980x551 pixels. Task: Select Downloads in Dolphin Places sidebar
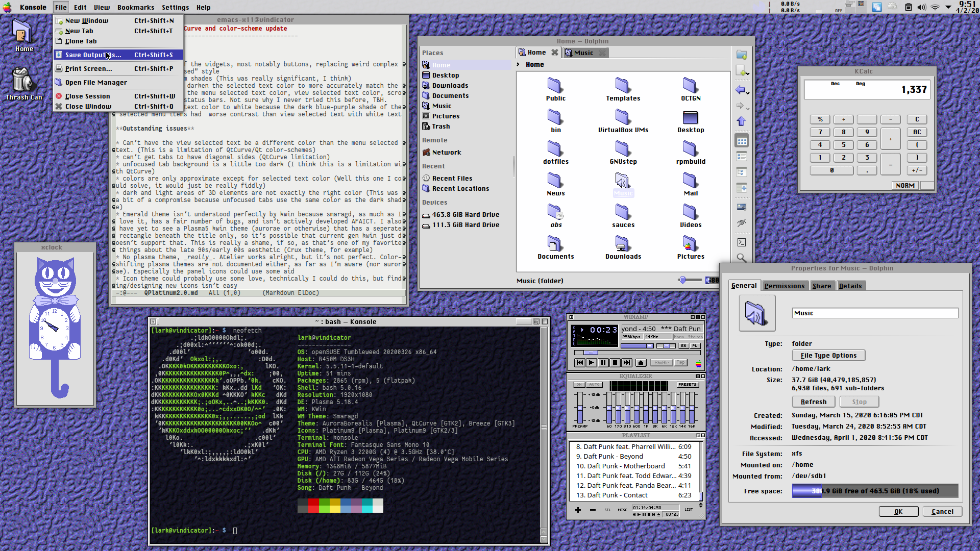(450, 86)
